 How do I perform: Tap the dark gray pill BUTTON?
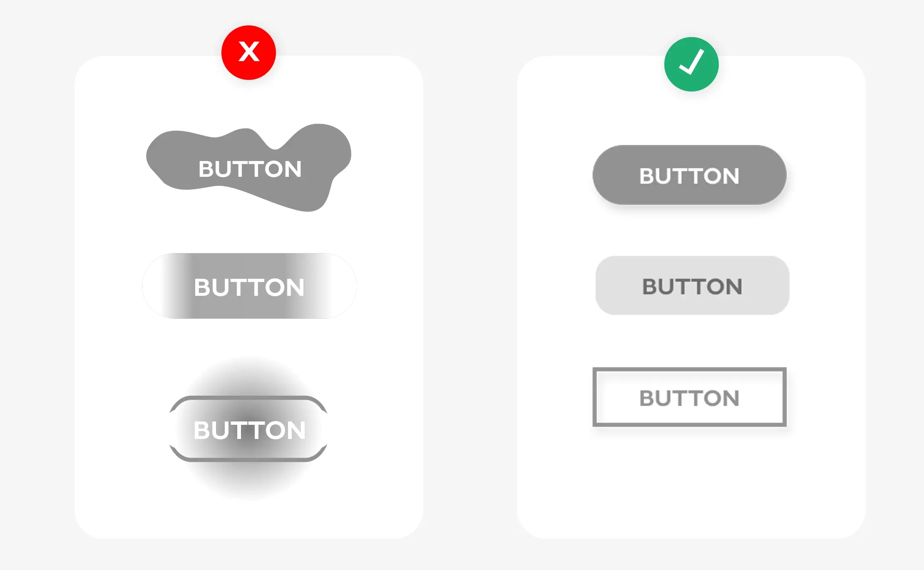click(689, 175)
